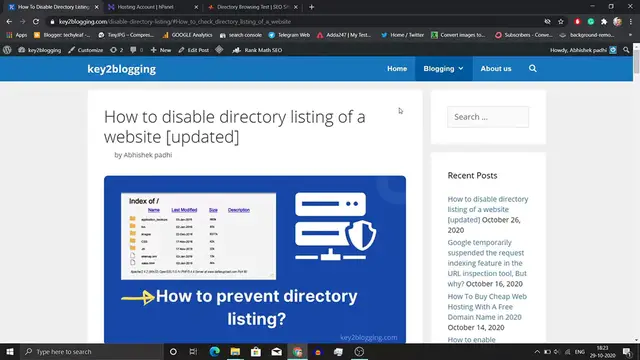Click Customize in the admin bar
The image size is (640, 360).
(85, 50)
